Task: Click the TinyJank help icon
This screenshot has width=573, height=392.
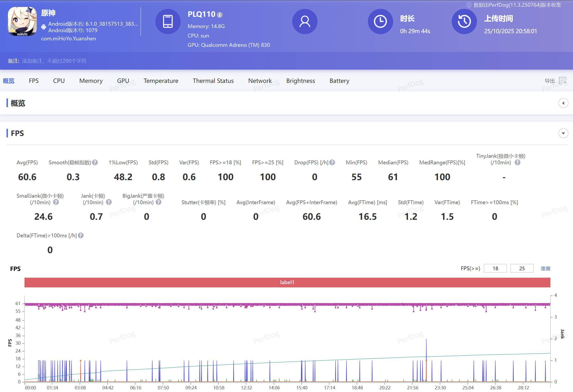Action: pos(517,162)
